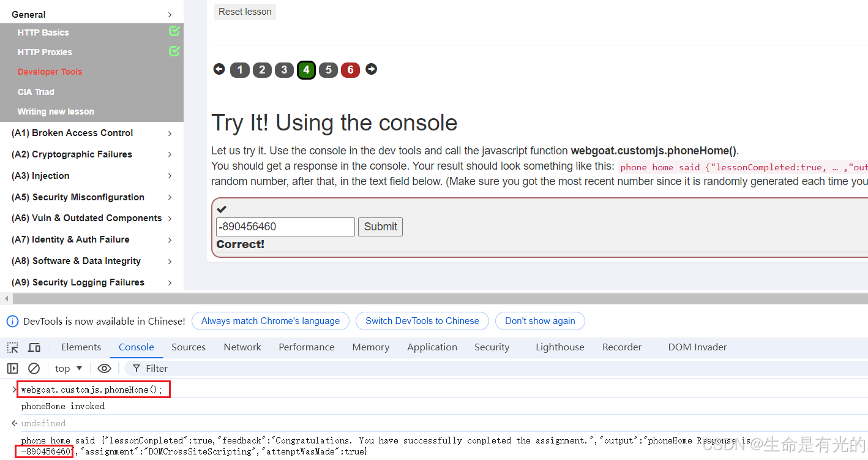The width and height of the screenshot is (868, 460).
Task: Open the Recorder tab
Action: click(622, 347)
